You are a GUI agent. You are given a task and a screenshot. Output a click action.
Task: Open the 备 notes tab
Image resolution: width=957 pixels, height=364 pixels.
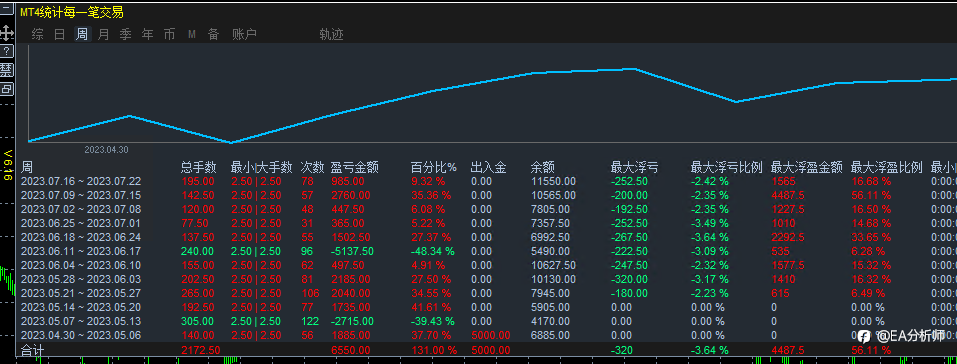point(213,34)
